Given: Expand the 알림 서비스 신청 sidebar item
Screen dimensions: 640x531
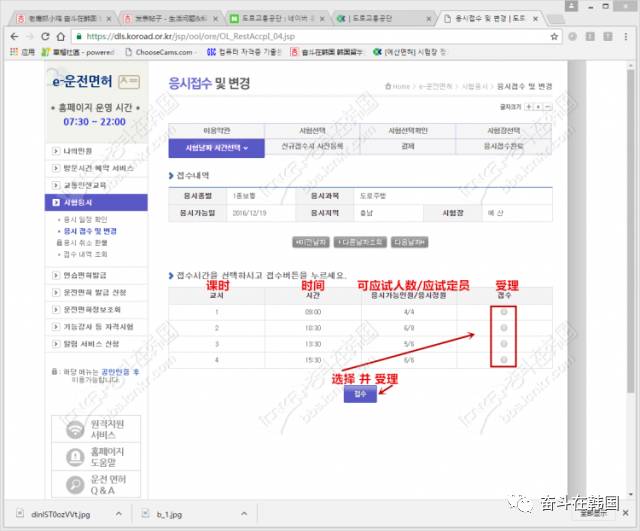Looking at the screenshot, I should [x=96, y=344].
